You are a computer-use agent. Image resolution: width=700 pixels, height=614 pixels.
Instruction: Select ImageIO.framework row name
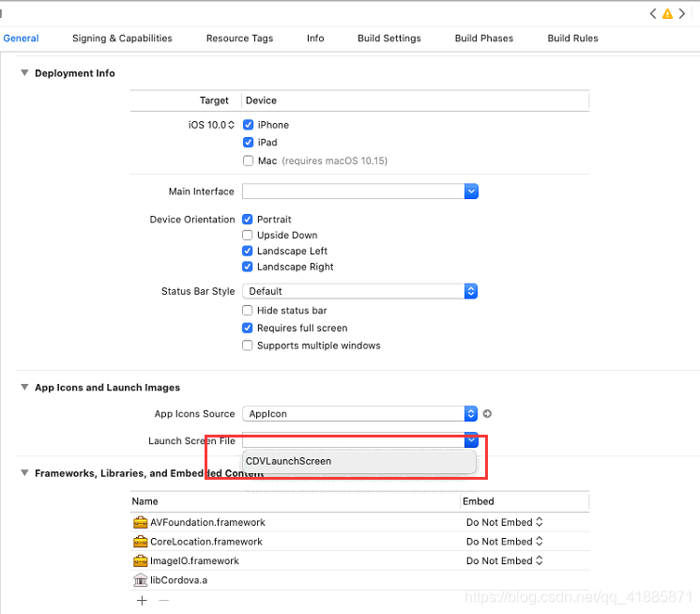pyautogui.click(x=194, y=560)
